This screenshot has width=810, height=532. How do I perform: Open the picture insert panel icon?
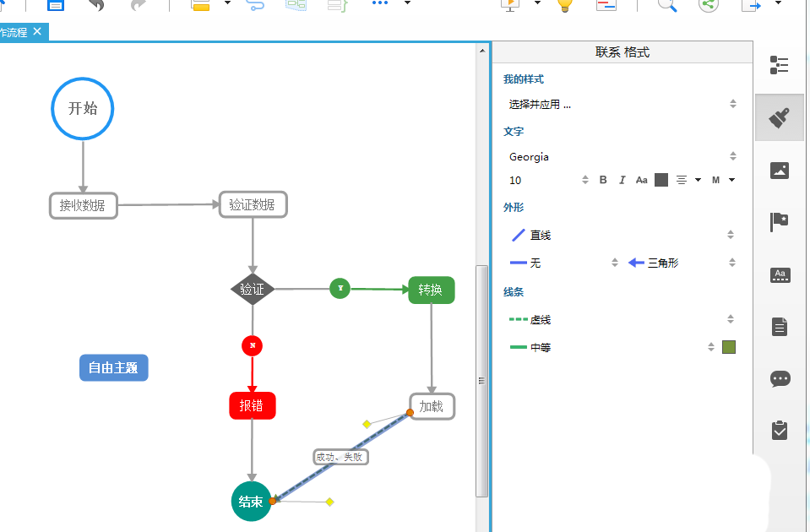tap(779, 170)
